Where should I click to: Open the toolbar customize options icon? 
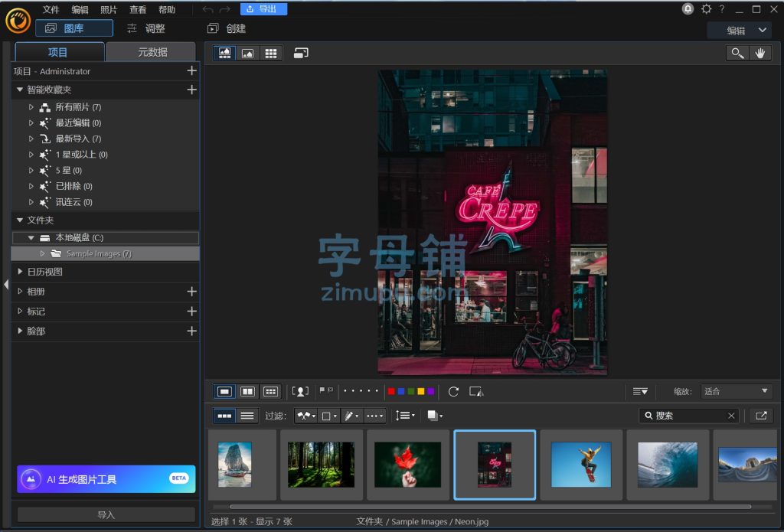640,391
